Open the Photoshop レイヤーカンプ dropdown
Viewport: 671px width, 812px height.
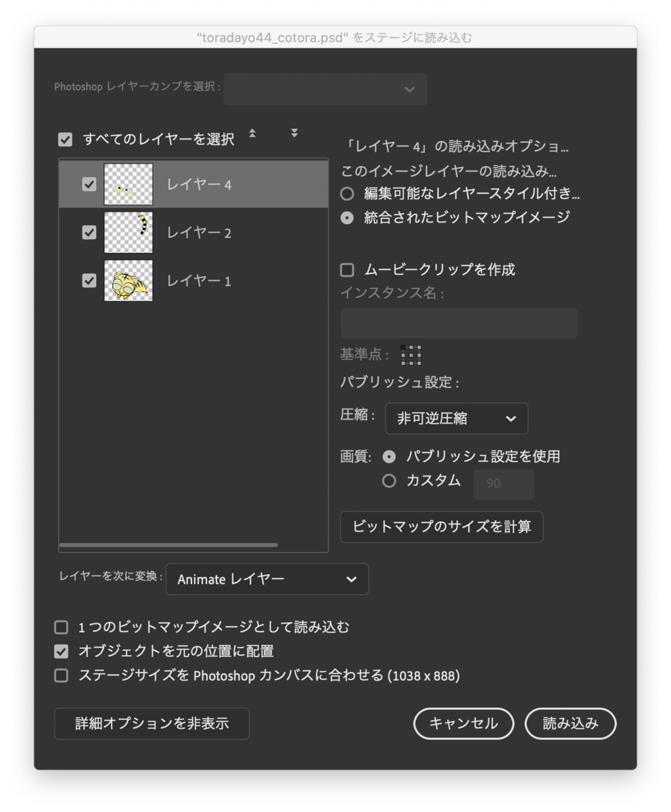325,89
